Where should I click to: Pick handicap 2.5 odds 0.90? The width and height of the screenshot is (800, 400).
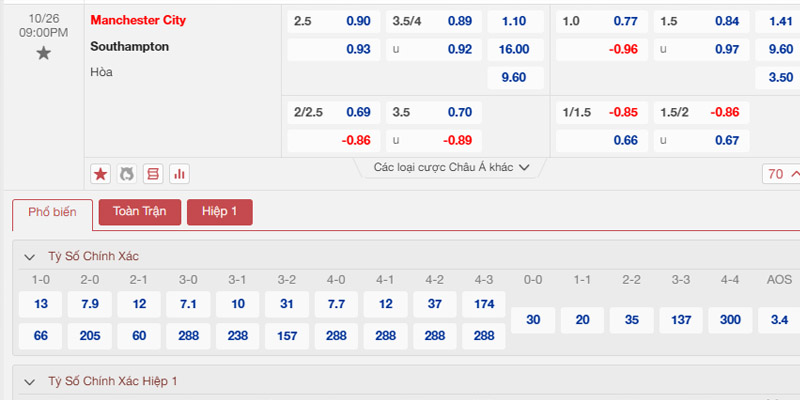[334, 22]
